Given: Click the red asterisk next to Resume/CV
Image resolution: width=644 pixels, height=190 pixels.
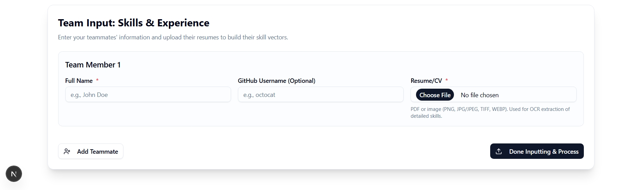Looking at the screenshot, I should click(x=446, y=80).
